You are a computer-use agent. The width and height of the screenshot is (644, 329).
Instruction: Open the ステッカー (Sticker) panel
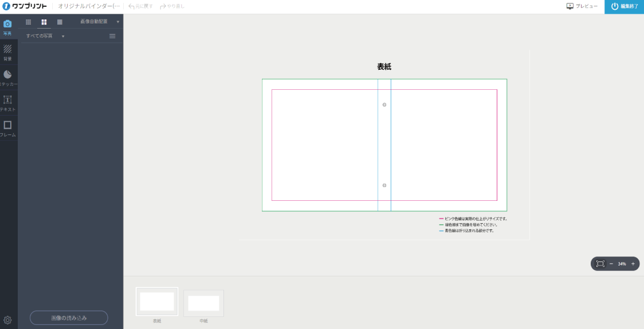7,77
